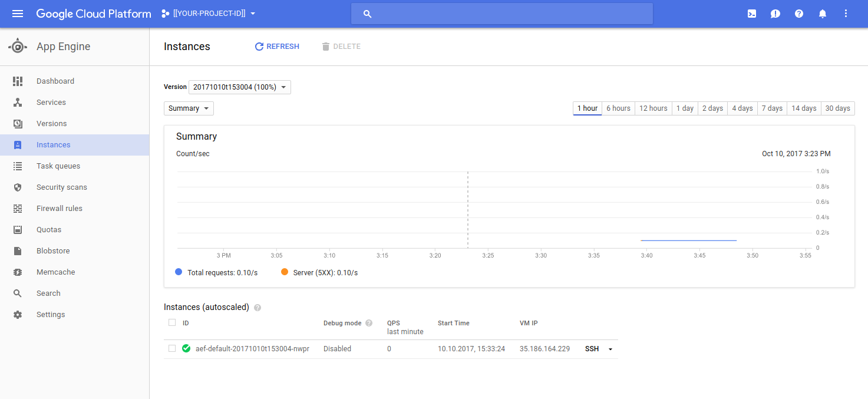Click the blue requests line in chart
868x399 pixels.
click(688, 240)
